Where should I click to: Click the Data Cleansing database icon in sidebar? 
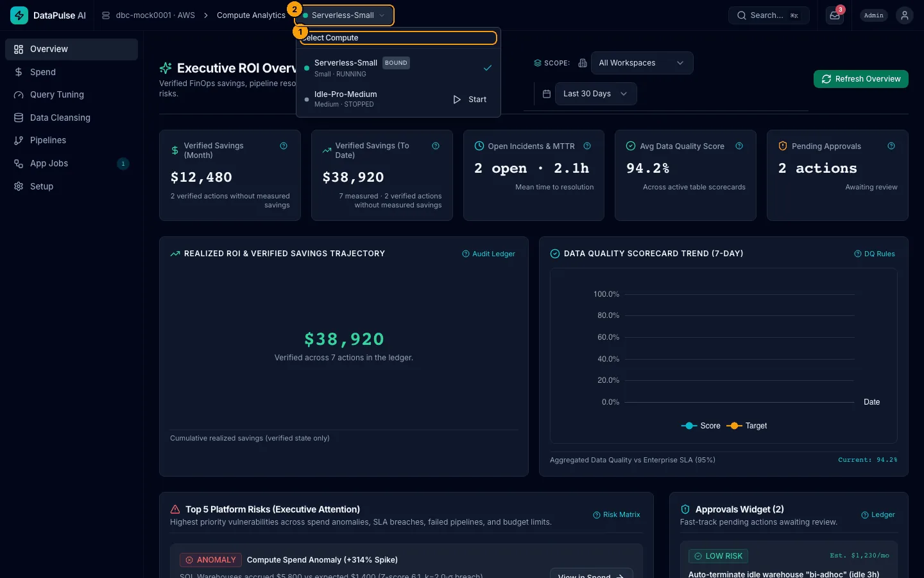pos(19,118)
